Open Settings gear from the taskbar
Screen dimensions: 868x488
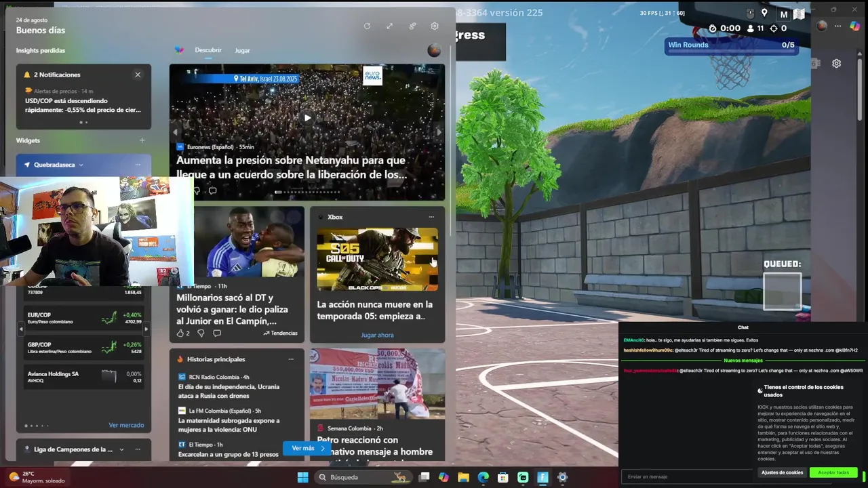(562, 477)
